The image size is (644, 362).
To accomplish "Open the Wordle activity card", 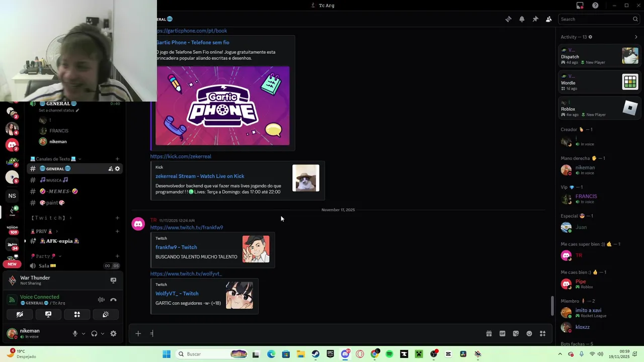I will pyautogui.click(x=599, y=82).
